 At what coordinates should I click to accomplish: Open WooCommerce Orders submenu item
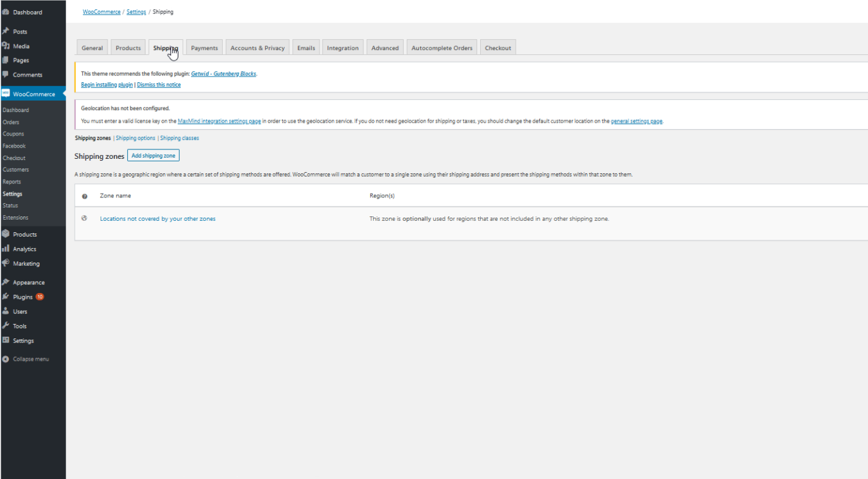(x=11, y=122)
